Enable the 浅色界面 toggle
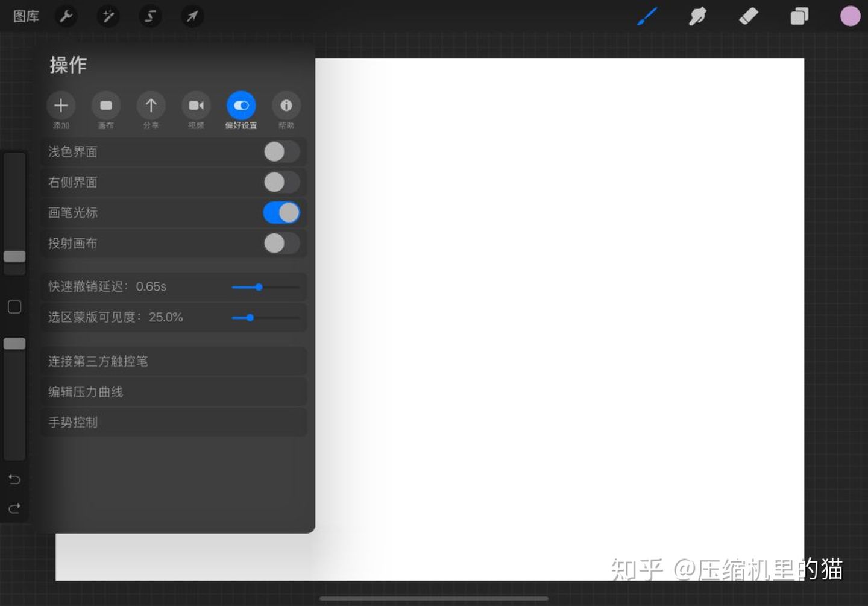This screenshot has height=606, width=868. pyautogui.click(x=281, y=152)
